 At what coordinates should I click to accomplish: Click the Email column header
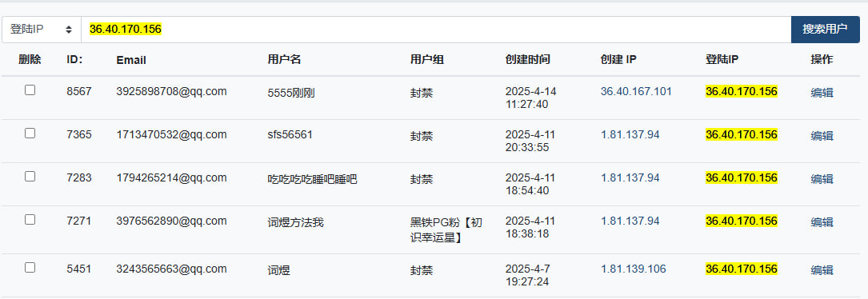click(131, 60)
